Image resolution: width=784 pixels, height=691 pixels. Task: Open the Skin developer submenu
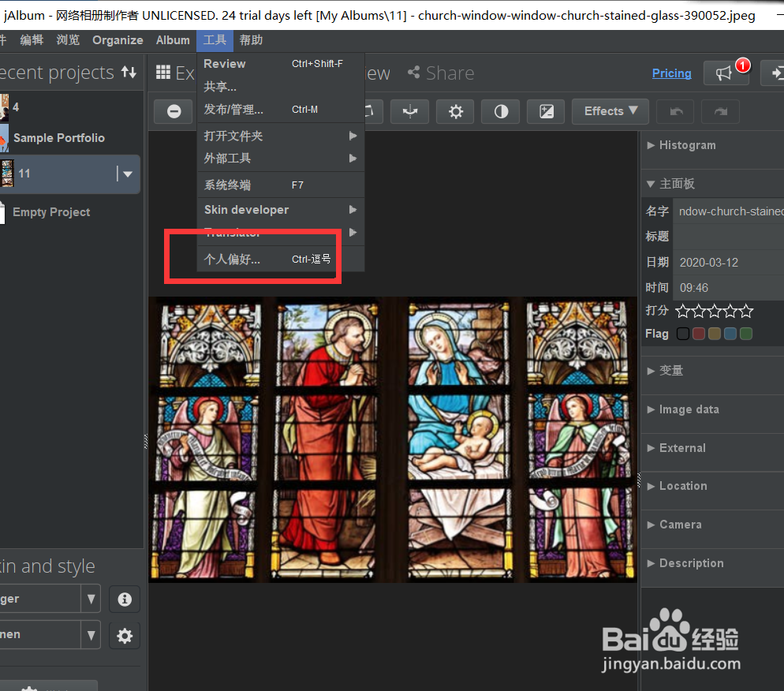point(281,210)
